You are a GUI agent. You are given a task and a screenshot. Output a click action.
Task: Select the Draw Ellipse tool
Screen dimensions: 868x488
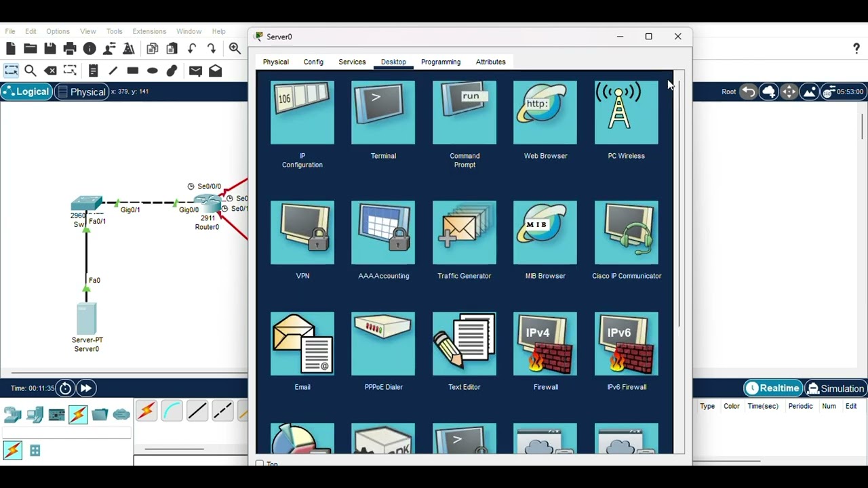[153, 70]
